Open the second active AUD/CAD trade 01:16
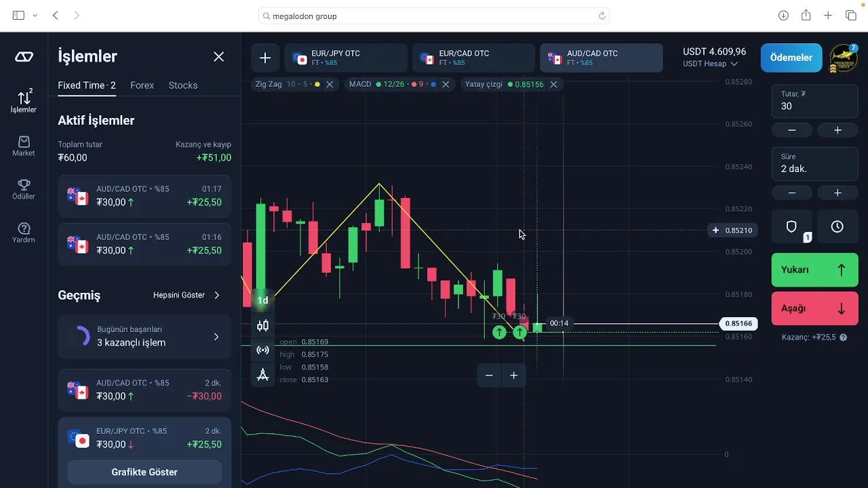This screenshot has width=868, height=488. [144, 244]
